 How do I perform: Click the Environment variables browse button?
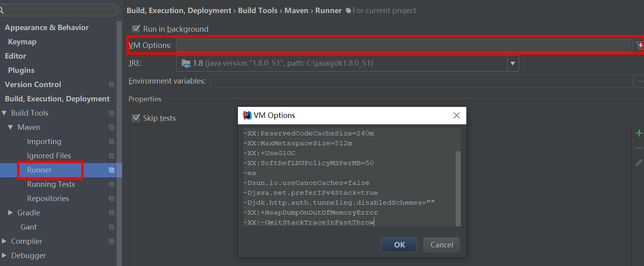coord(640,81)
